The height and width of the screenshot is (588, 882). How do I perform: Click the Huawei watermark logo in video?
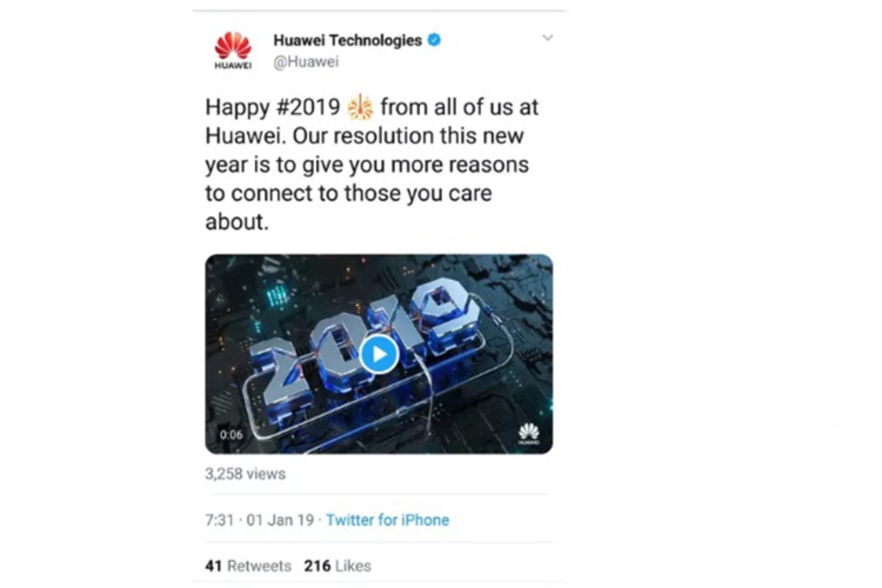pos(529,434)
